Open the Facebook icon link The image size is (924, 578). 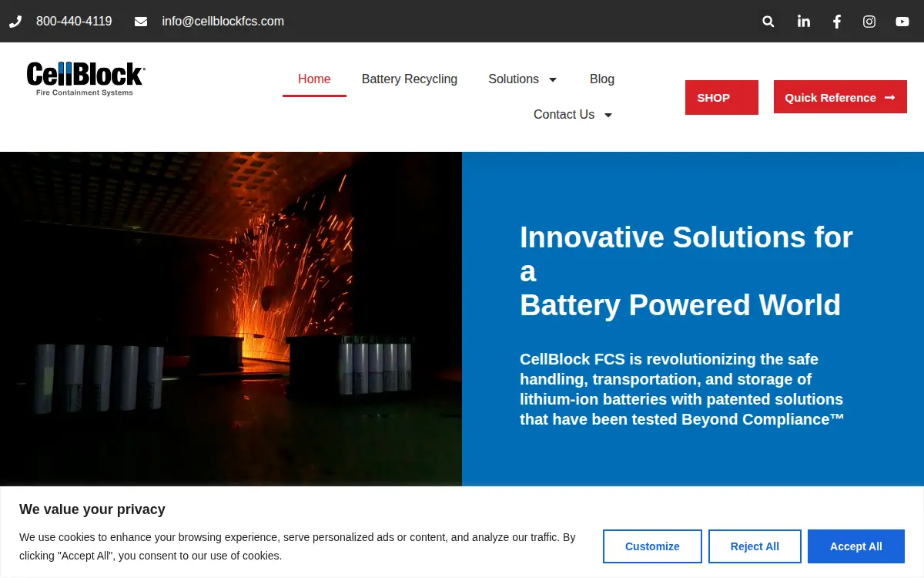point(837,22)
